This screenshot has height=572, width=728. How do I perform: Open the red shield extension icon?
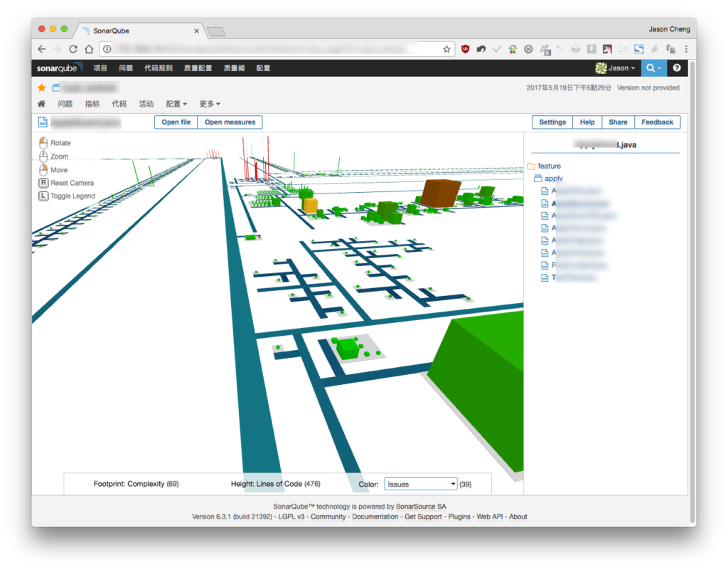465,49
